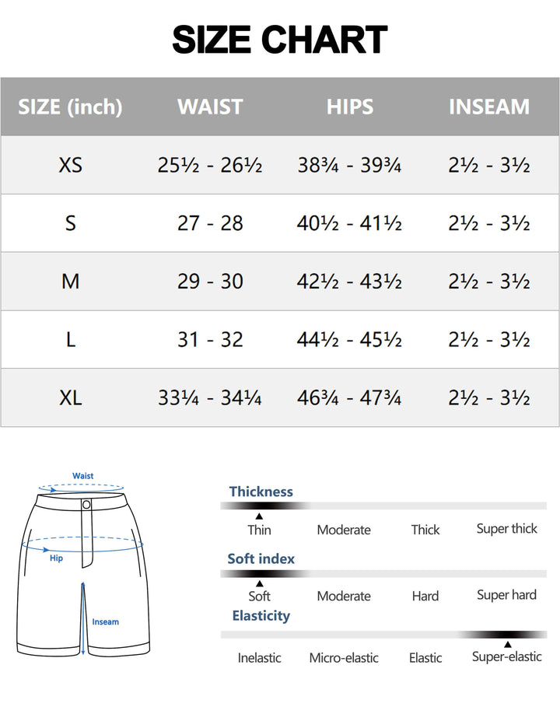The width and height of the screenshot is (560, 728).
Task: Select the INSEAM column header
Action: 489,107
